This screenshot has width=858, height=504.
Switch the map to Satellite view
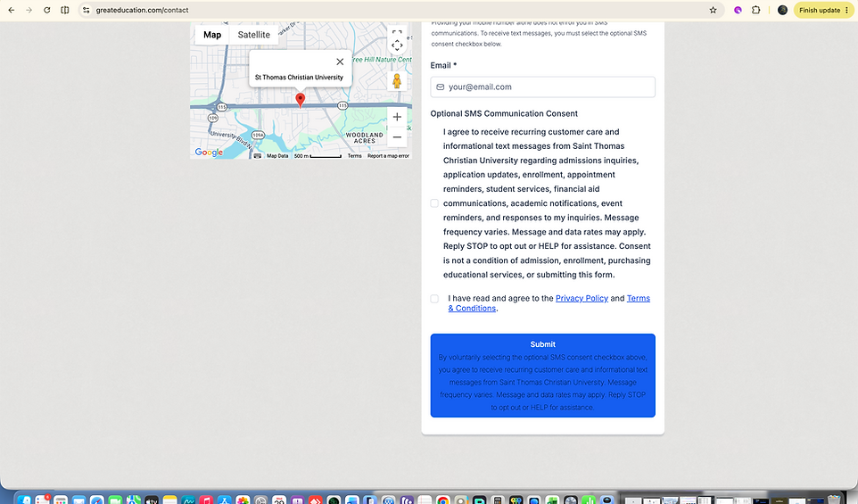pyautogui.click(x=254, y=35)
